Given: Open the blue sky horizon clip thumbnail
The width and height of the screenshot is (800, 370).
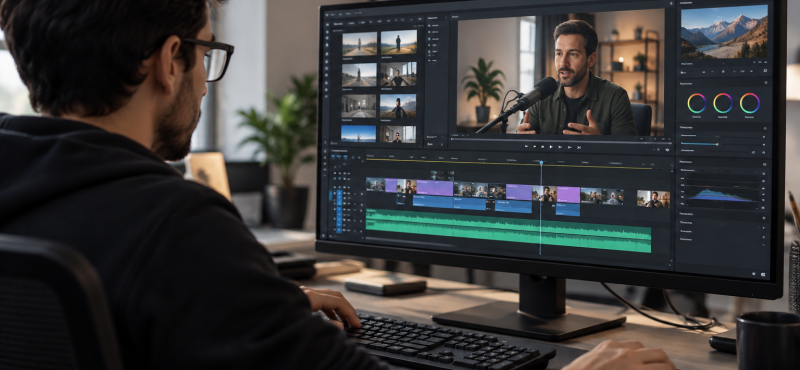Looking at the screenshot, I should (x=358, y=134).
